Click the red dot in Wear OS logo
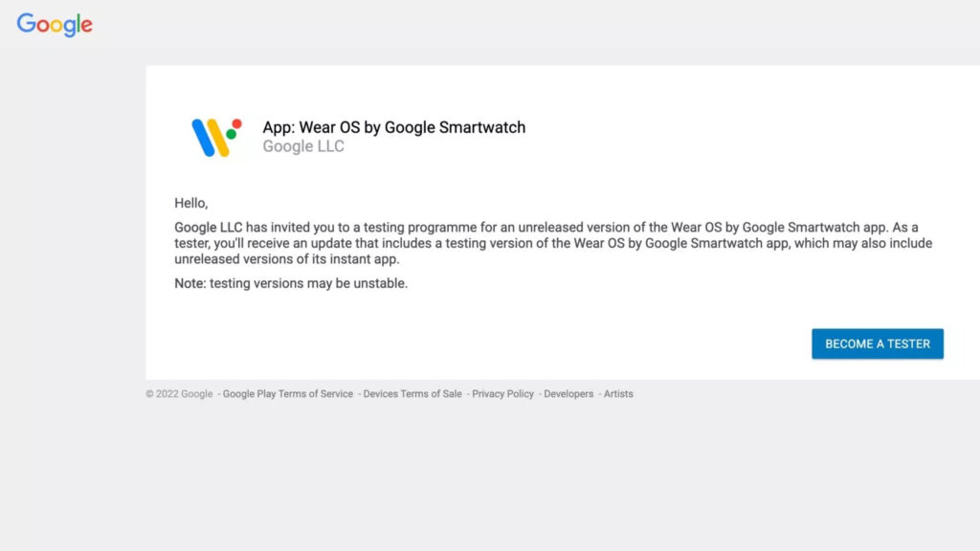The width and height of the screenshot is (980, 551). tap(237, 123)
